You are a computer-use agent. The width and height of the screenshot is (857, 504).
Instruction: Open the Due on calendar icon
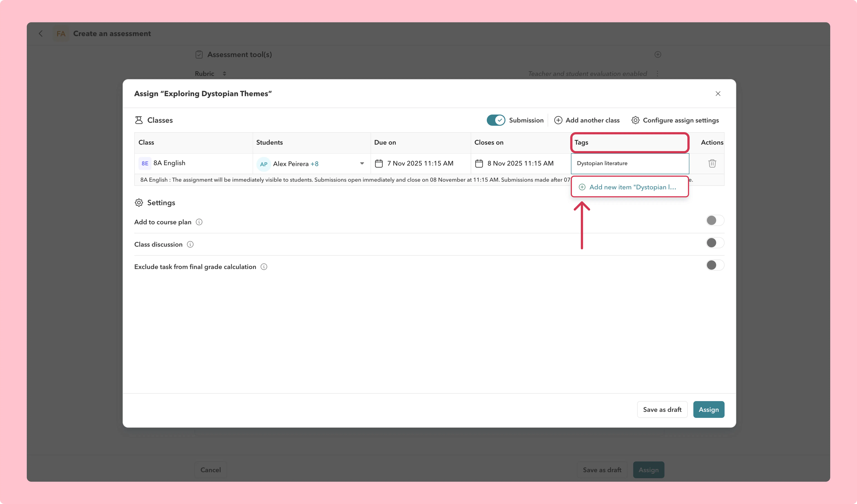[379, 163]
